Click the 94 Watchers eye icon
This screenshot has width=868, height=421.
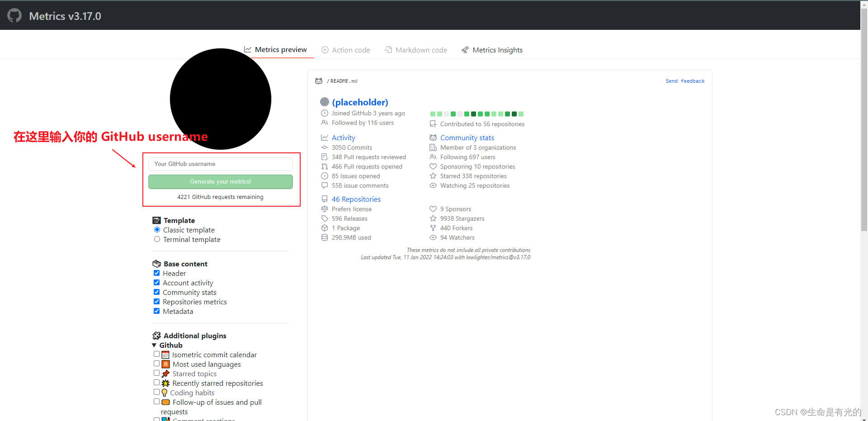(x=433, y=237)
